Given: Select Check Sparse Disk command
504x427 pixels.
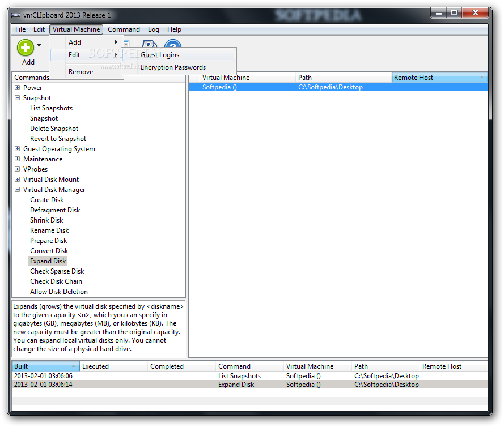Looking at the screenshot, I should tap(57, 271).
